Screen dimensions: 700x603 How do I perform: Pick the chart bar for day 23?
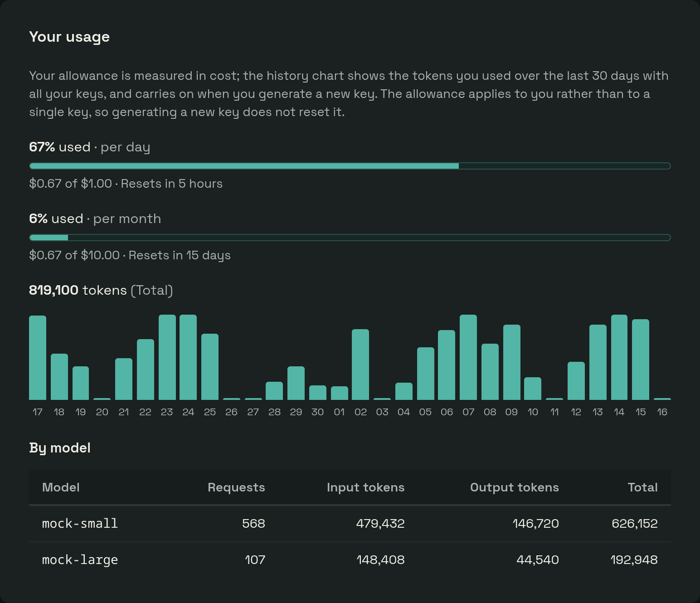167,357
